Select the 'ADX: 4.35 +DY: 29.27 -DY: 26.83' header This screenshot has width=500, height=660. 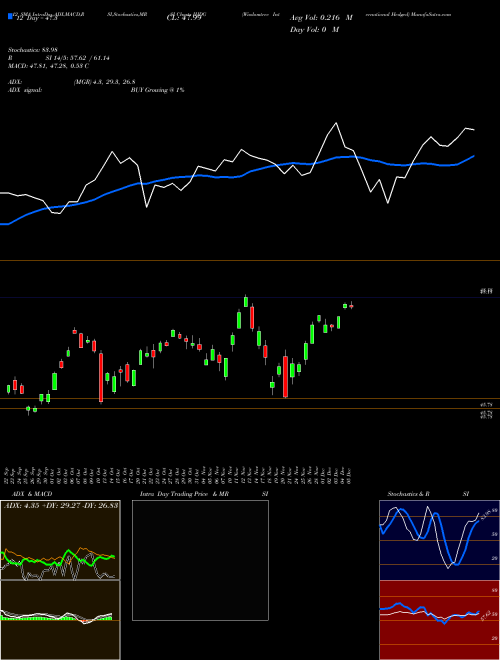tap(61, 505)
